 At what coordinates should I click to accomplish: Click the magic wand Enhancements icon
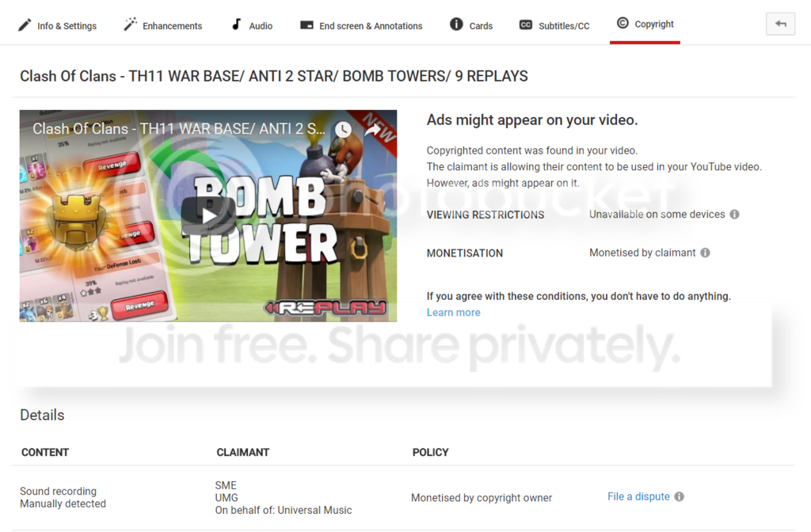point(131,25)
